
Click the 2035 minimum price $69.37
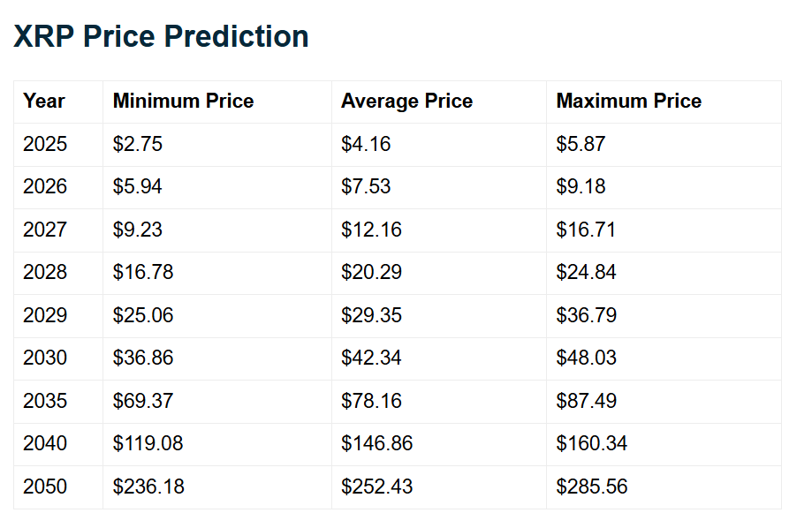tap(143, 401)
